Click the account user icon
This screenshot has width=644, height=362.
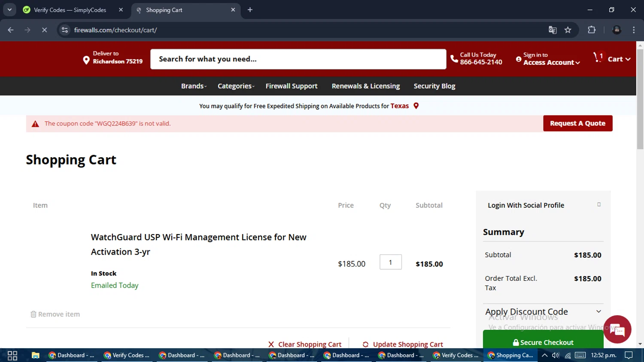(519, 59)
